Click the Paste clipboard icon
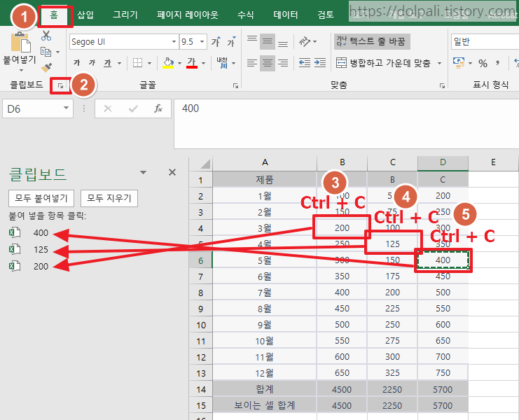Screen dimensions: 519x420 (20, 42)
